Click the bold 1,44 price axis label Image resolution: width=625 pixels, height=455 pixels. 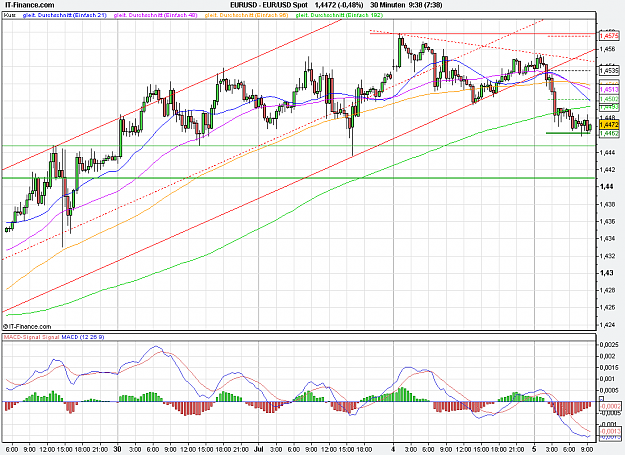607,187
